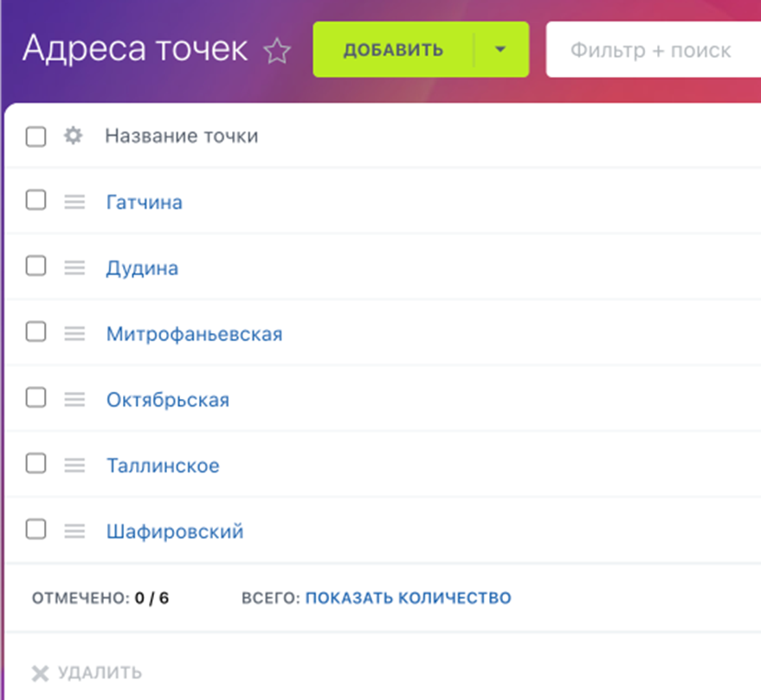
Task: Open column settings via the gear icon
Action: pos(73,135)
